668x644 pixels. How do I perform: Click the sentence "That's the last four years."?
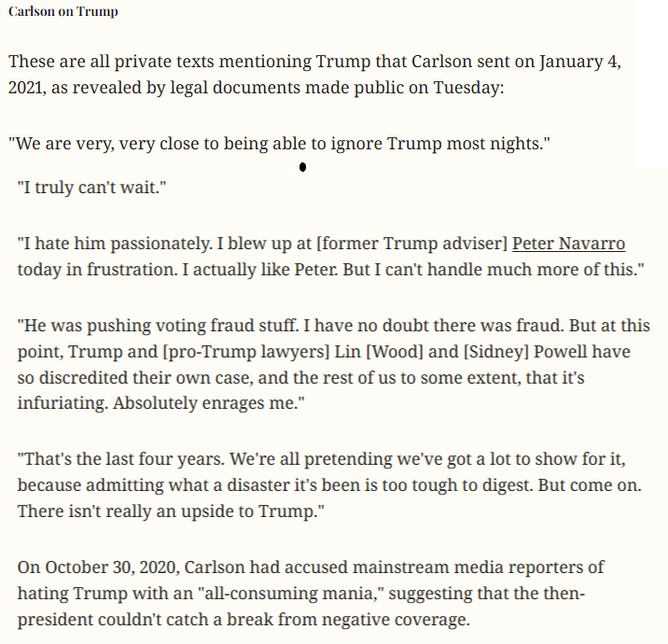click(121, 459)
